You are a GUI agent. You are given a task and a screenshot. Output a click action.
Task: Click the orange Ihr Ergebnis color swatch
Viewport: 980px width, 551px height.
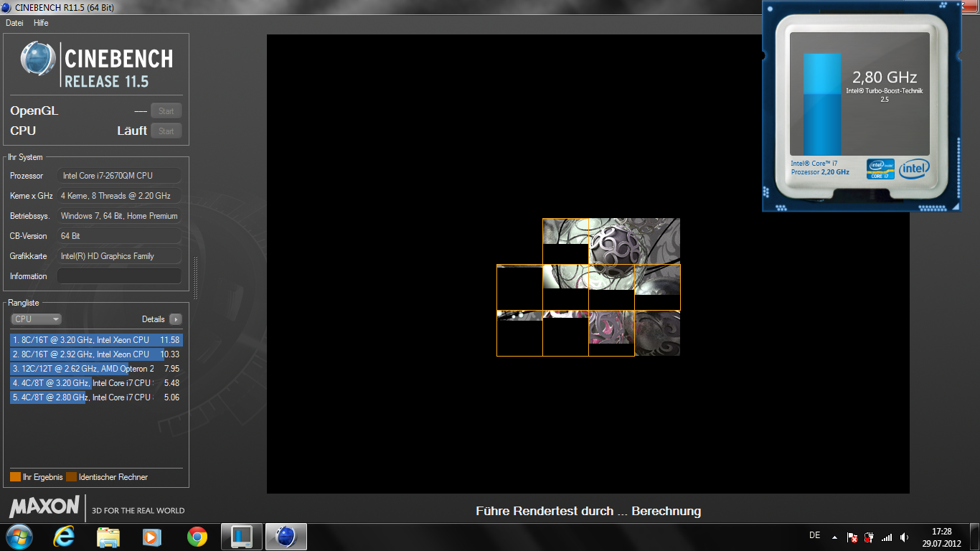point(15,477)
